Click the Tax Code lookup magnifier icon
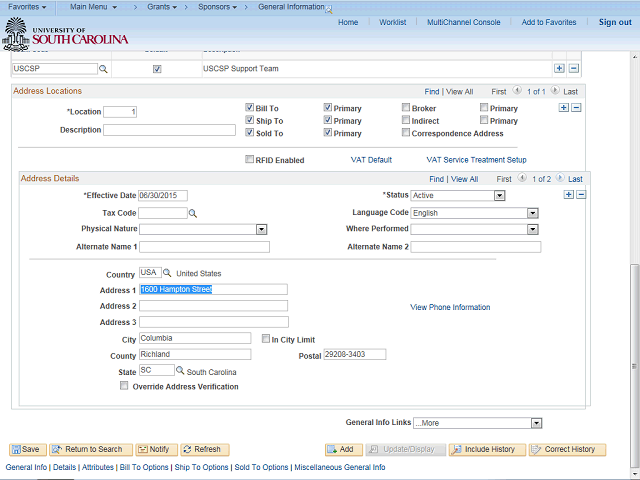640x480 pixels. coord(193,213)
